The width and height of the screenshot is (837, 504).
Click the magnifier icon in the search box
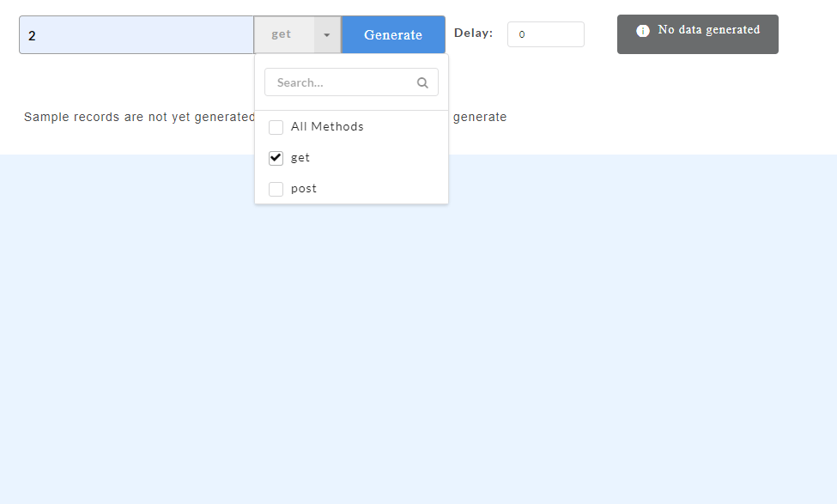pyautogui.click(x=422, y=82)
